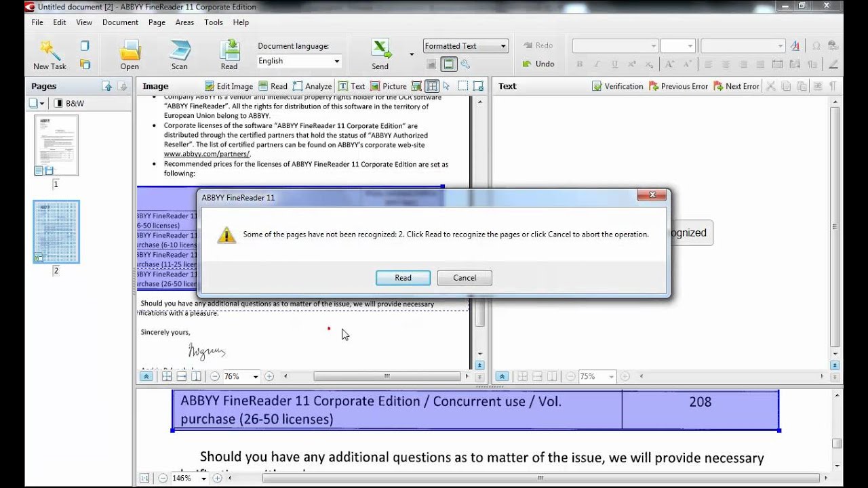Open the Help menu
This screenshot has height=488, width=868.
[241, 22]
